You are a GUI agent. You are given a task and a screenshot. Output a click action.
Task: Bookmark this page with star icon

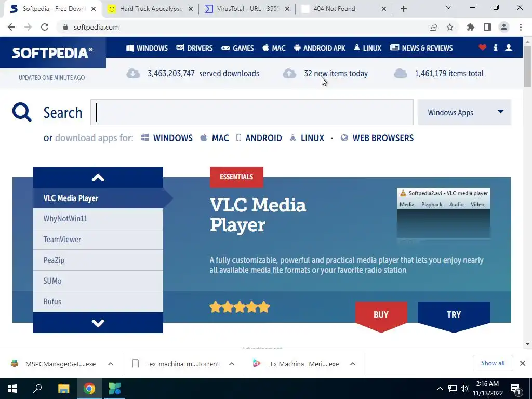(x=450, y=27)
